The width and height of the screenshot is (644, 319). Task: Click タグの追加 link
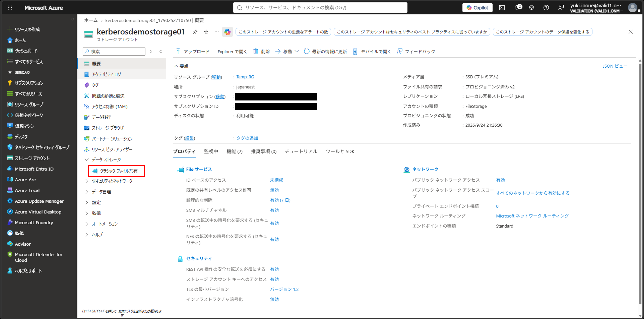247,138
